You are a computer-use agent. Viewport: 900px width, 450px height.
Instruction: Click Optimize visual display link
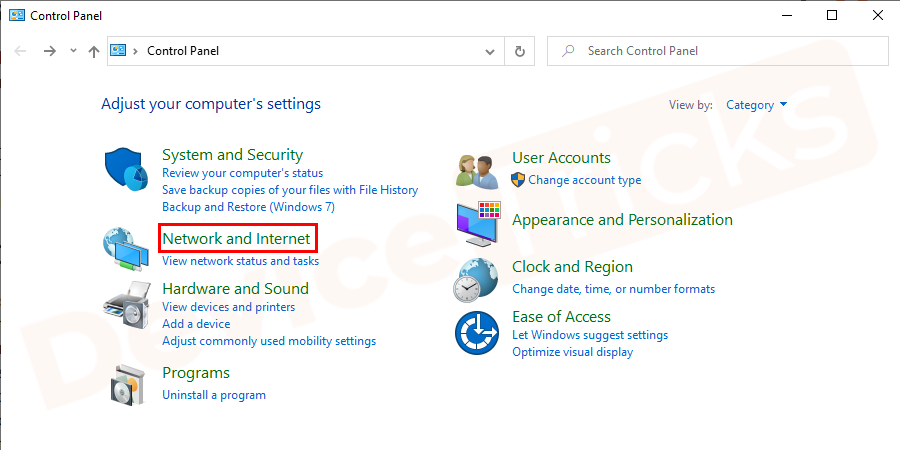coord(572,352)
